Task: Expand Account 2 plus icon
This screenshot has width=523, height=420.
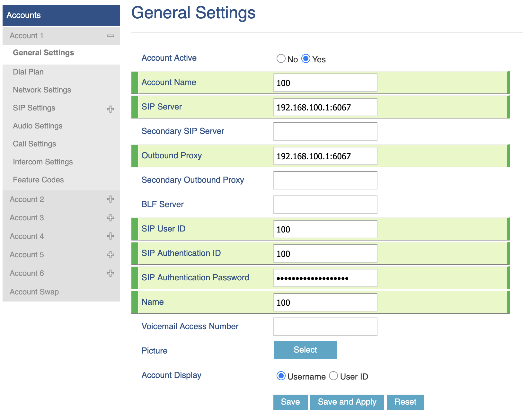Action: coord(110,199)
